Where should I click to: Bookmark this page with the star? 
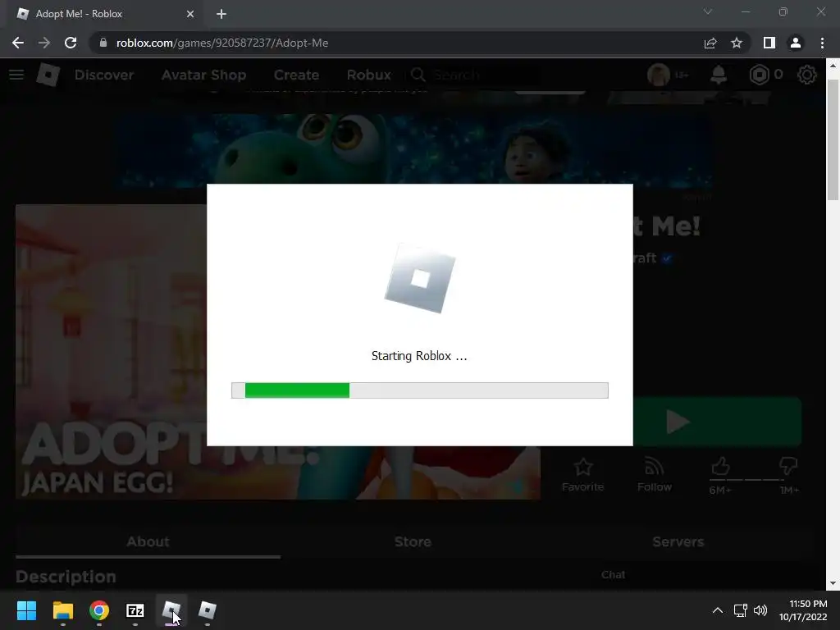(737, 43)
